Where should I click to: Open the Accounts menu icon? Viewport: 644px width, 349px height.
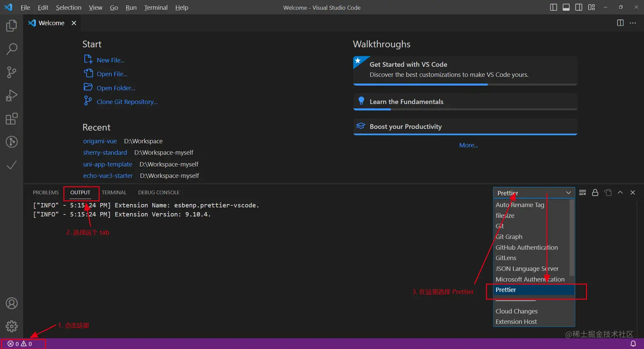tap(11, 303)
